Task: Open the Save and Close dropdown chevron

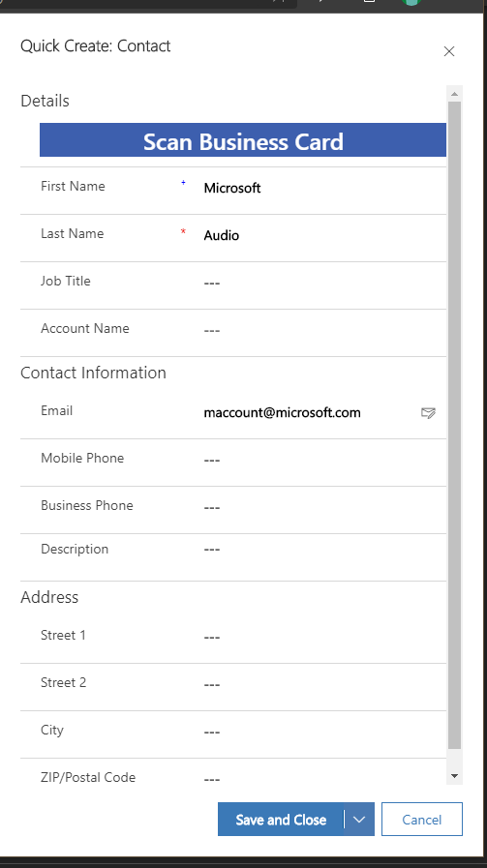Action: point(359,820)
